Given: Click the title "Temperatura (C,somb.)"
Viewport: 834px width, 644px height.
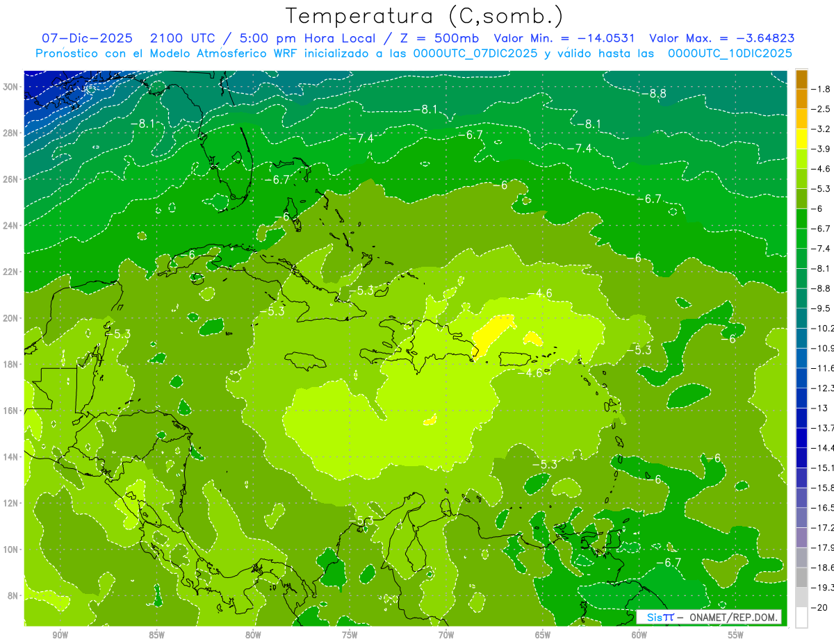Looking at the screenshot, I should (x=424, y=16).
